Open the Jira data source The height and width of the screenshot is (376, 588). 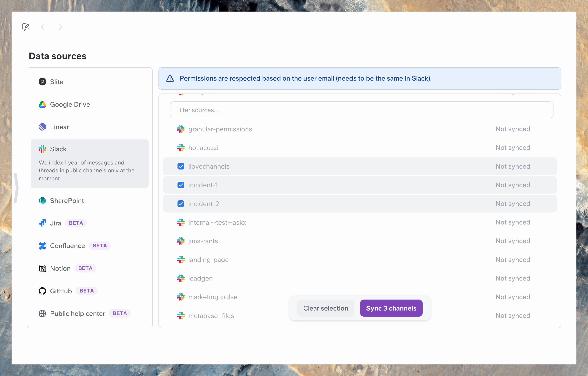click(x=56, y=223)
